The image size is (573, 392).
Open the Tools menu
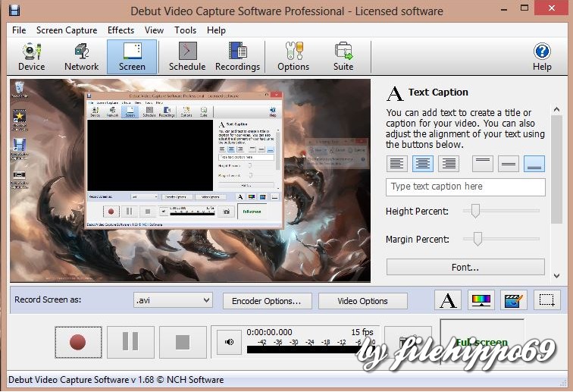click(185, 30)
